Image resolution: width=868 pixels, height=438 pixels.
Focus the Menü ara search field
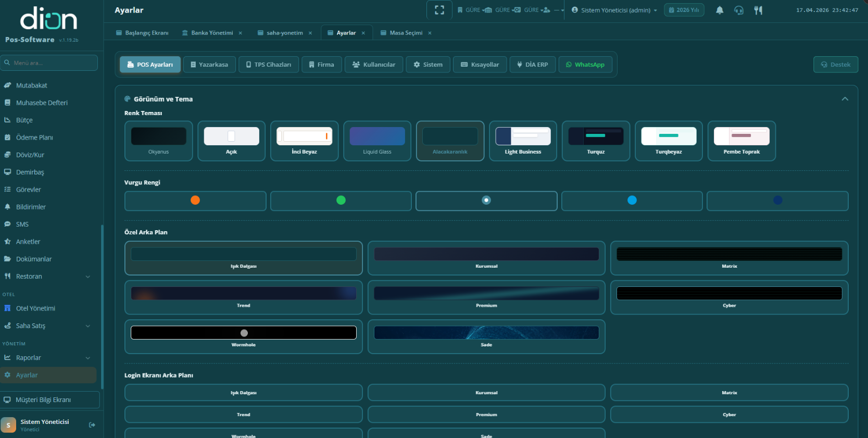point(49,63)
